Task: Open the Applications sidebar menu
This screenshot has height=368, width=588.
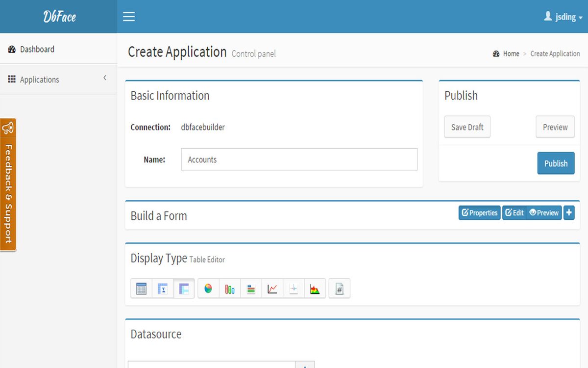Action: [x=40, y=79]
